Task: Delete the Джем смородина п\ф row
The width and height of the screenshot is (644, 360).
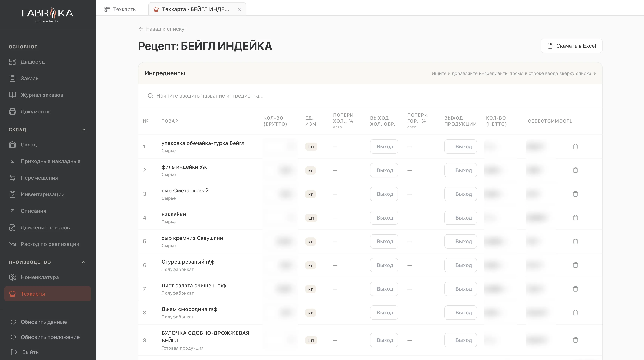Action: pos(575,313)
